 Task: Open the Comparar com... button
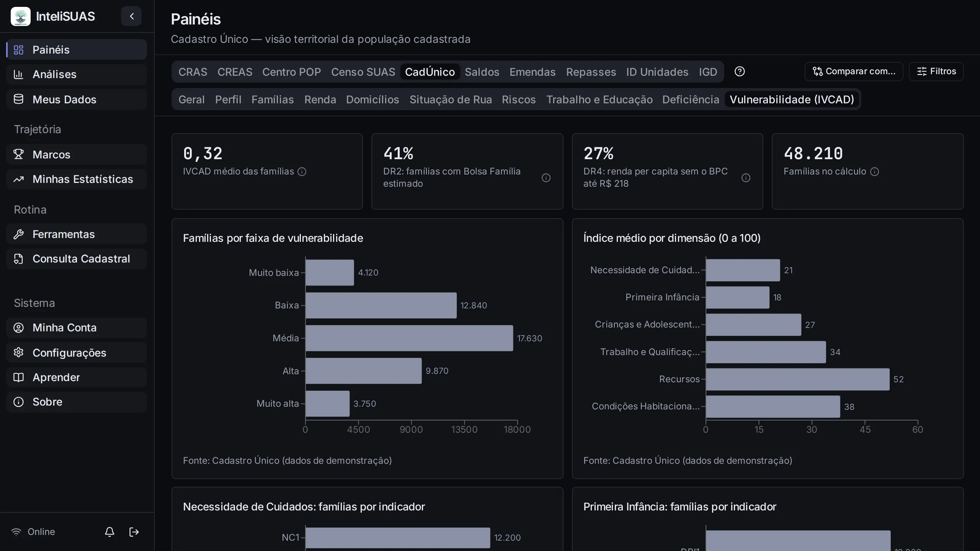[854, 72]
